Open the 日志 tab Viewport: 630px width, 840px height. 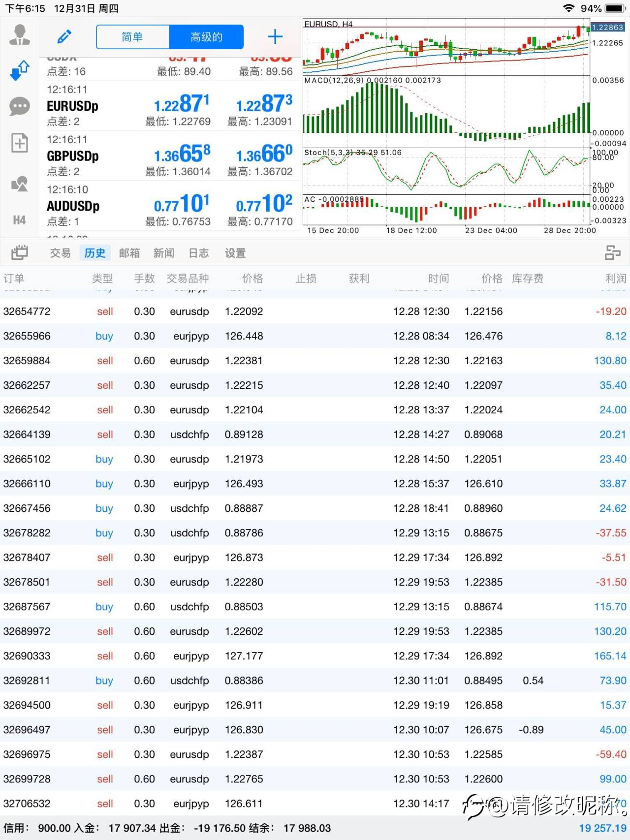coord(199,253)
